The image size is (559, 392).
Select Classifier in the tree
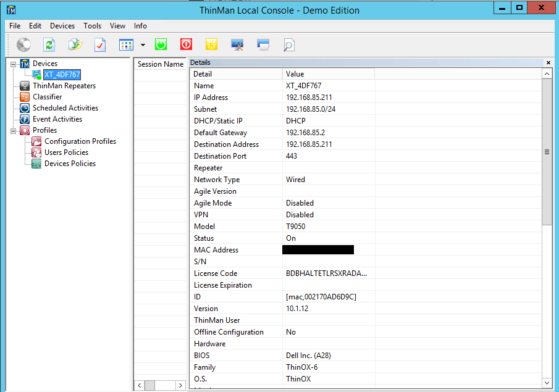(x=47, y=96)
